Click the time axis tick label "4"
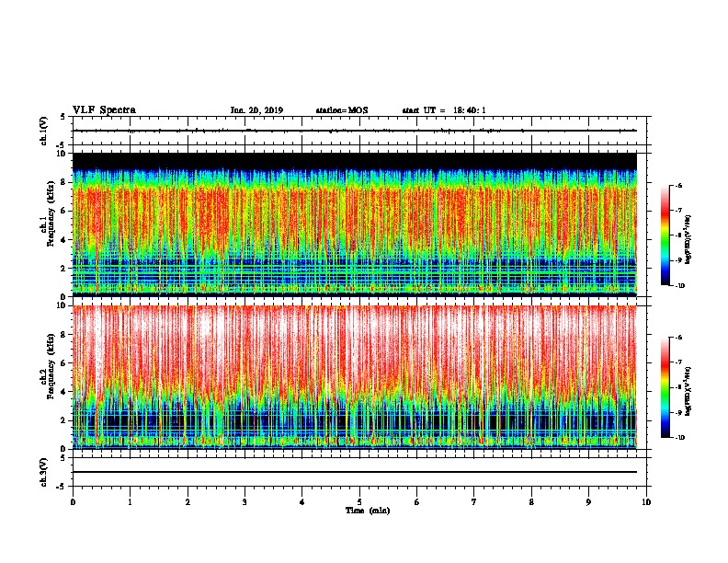This screenshot has width=728, height=563. pyautogui.click(x=302, y=501)
